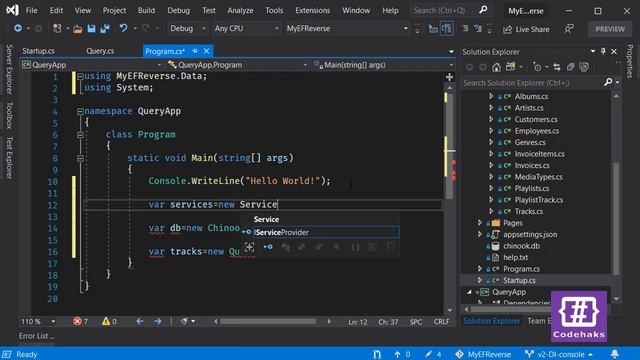Click Show All Files icon in Solution Explorer

[584, 67]
